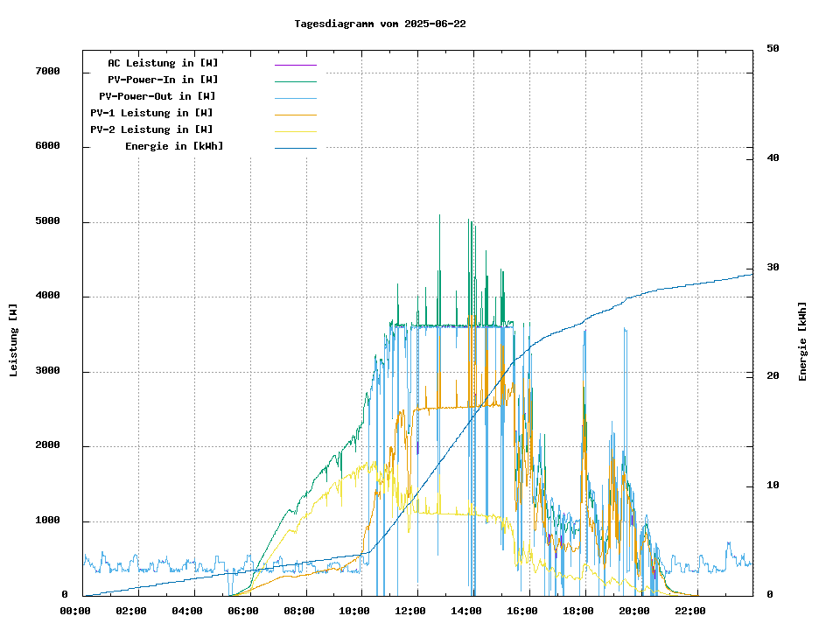Viewport: 840px width, 630px height.
Task: Click the 00:00 start label on the x-axis
Action: click(75, 611)
